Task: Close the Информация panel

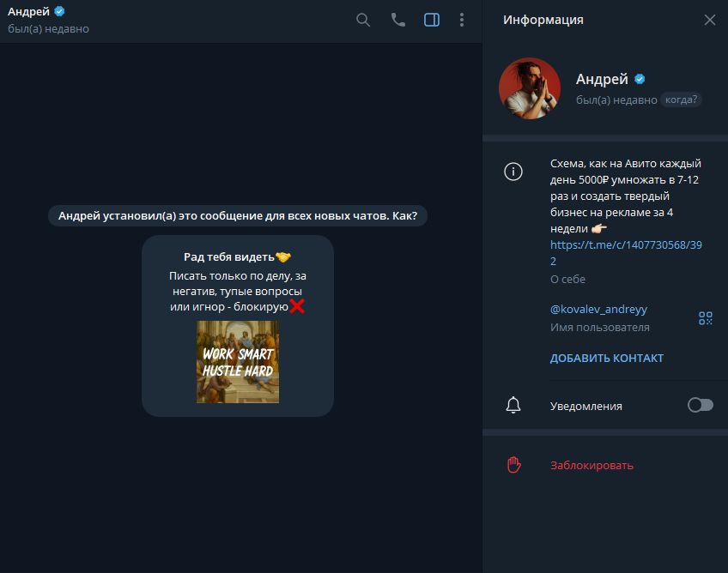Action: point(709,20)
